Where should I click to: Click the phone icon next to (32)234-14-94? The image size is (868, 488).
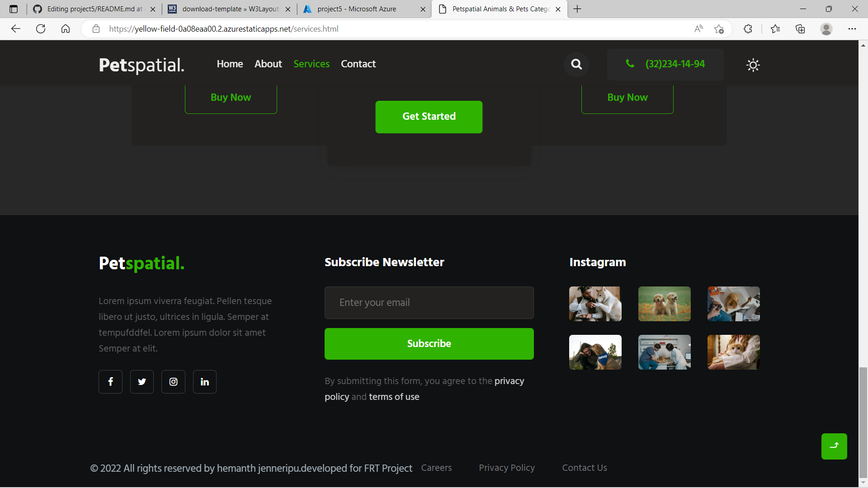[631, 64]
